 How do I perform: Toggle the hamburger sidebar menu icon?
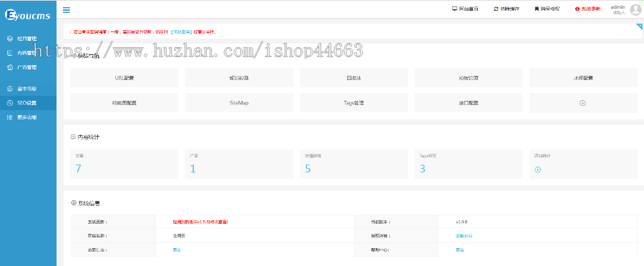click(66, 10)
